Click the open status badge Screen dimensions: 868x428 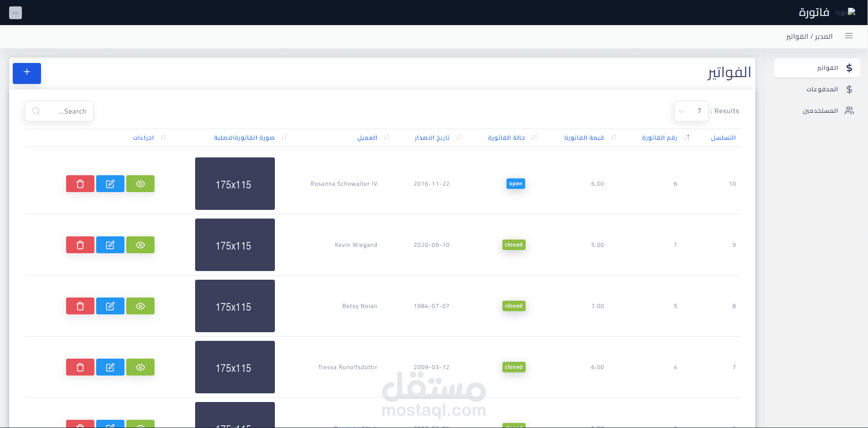(x=516, y=183)
